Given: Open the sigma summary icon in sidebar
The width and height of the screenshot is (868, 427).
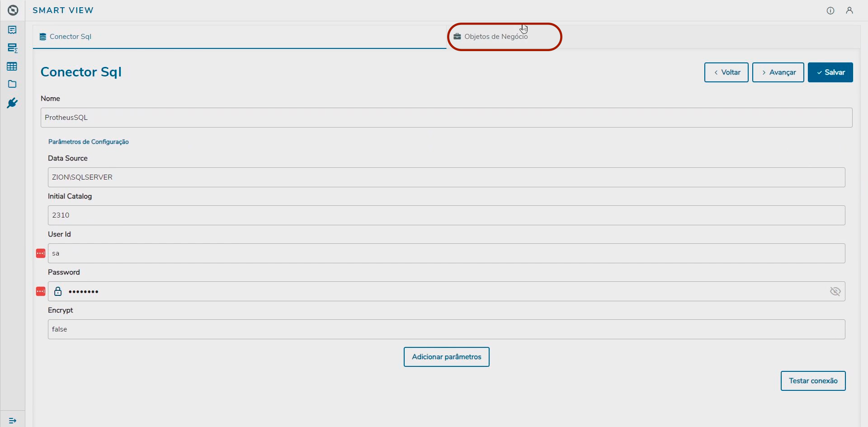Looking at the screenshot, I should click(12, 48).
